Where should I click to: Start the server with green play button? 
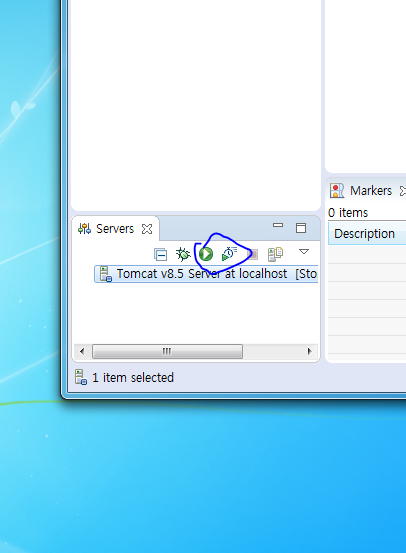pyautogui.click(x=206, y=254)
